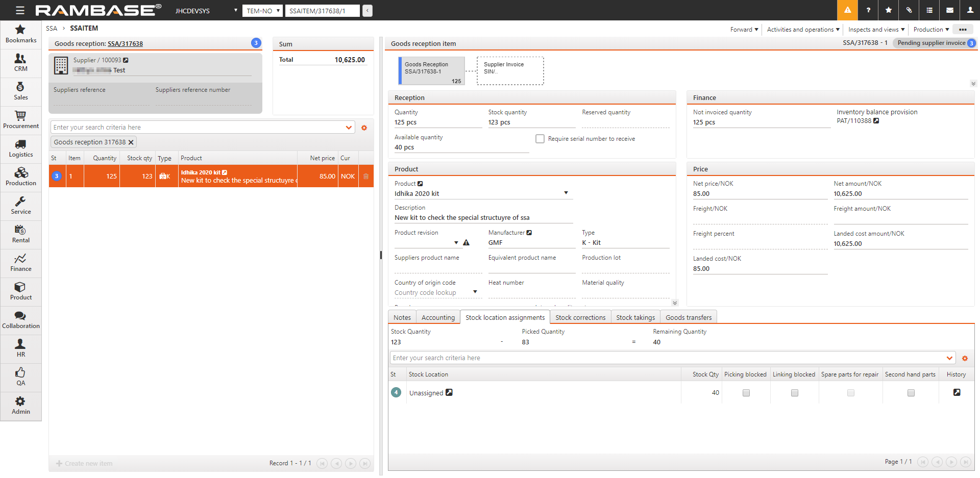This screenshot has width=980, height=478.
Task: Enable Require serial number to receive
Action: pos(540,139)
